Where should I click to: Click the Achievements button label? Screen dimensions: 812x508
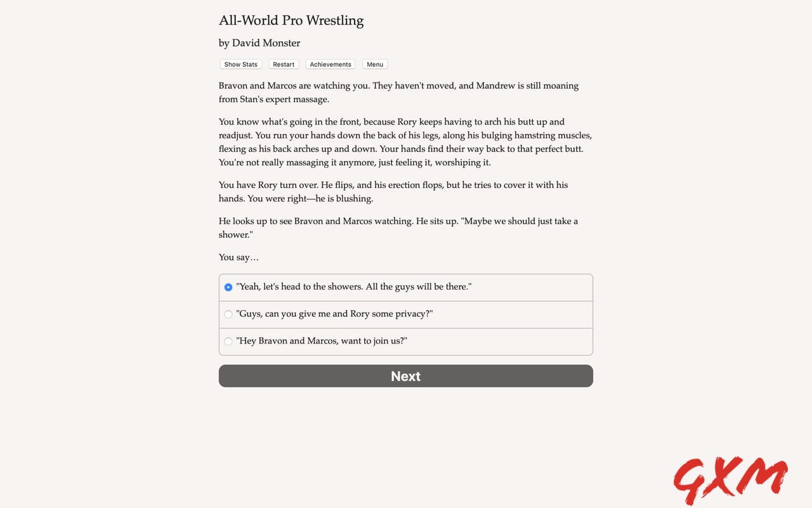click(x=330, y=64)
